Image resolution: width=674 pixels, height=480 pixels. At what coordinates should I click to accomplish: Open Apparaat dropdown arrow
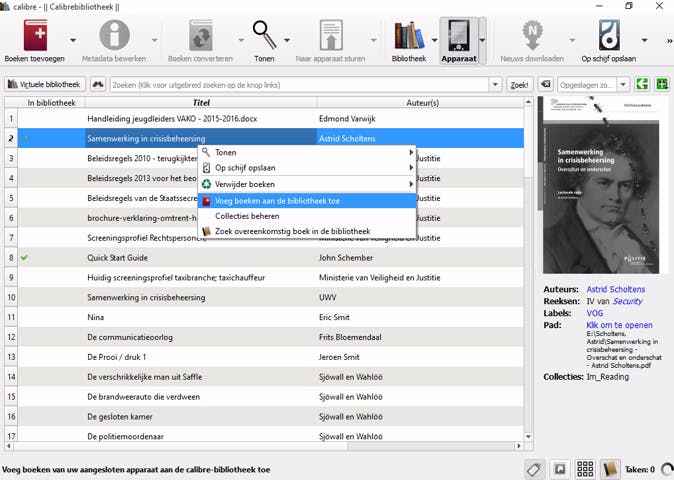pos(482,40)
